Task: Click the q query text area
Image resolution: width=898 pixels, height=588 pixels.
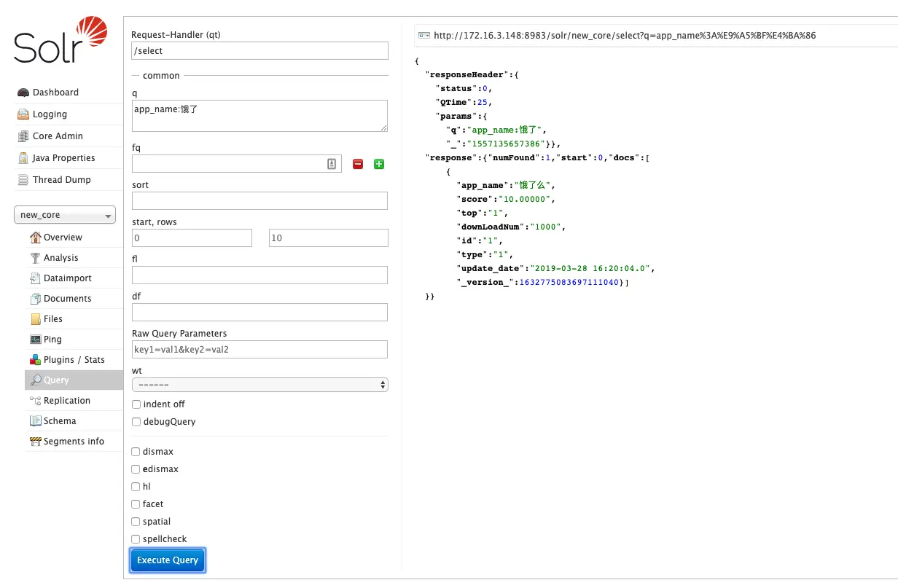Action: [x=259, y=116]
